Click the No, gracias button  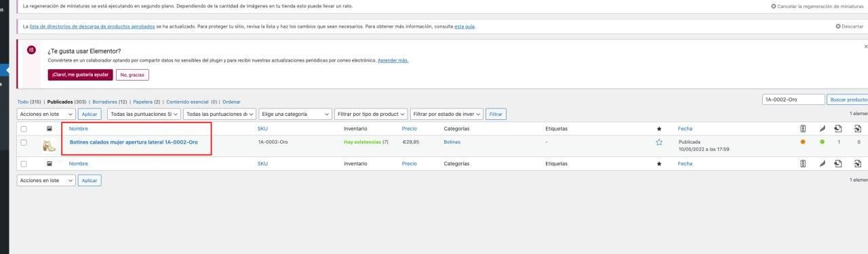coord(132,75)
